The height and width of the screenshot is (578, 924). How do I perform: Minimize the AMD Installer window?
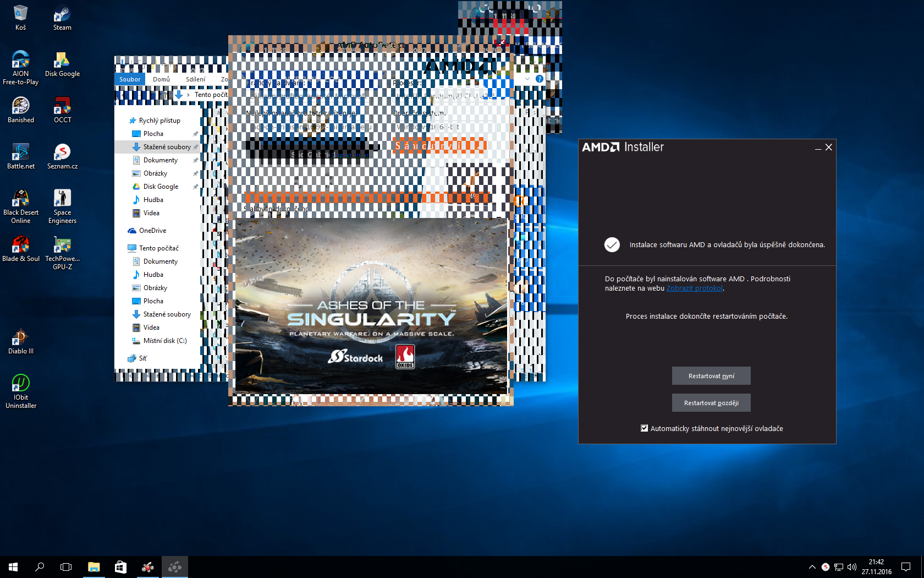pyautogui.click(x=818, y=148)
